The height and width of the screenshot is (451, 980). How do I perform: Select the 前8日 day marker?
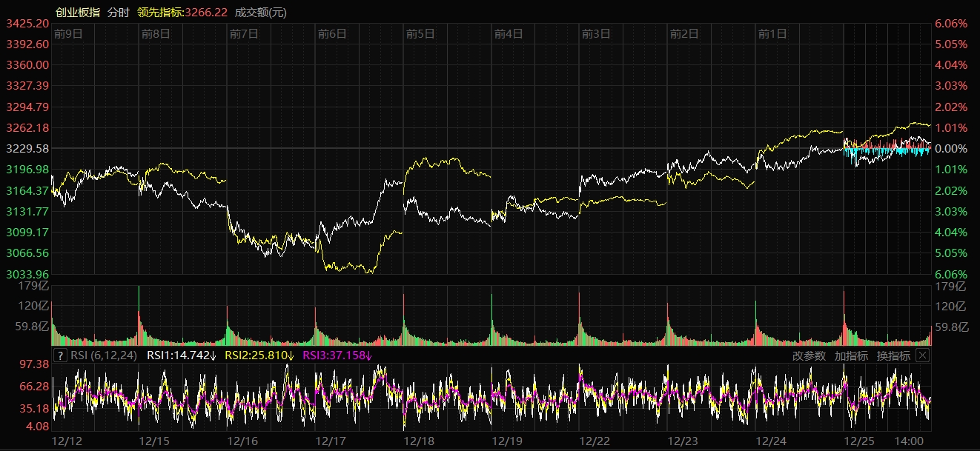[x=156, y=33]
